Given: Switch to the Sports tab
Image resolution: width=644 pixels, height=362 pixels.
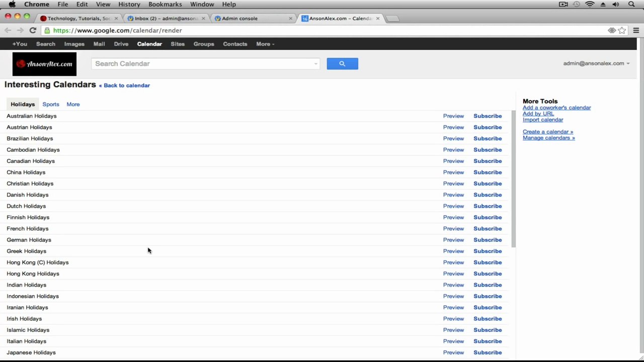Looking at the screenshot, I should coord(51,104).
